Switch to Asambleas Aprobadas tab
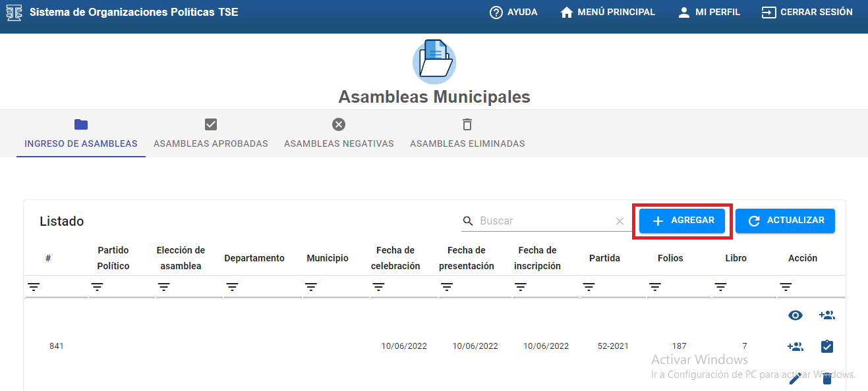Image resolution: width=868 pixels, height=391 pixels. point(211,134)
